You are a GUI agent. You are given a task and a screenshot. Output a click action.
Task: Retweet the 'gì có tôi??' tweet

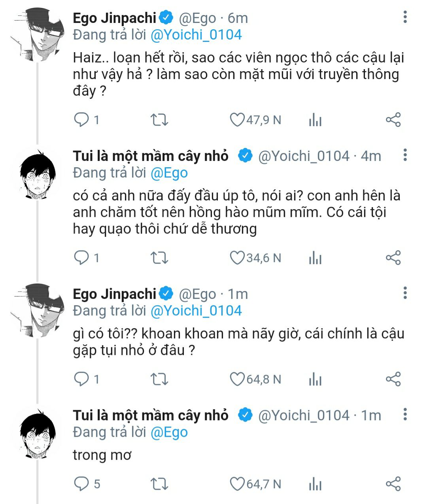pyautogui.click(x=159, y=379)
